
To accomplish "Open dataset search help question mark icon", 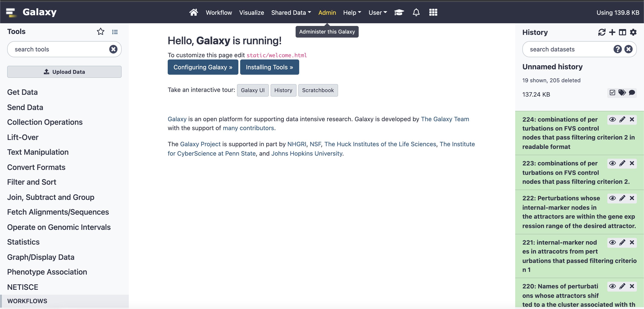I will 617,49.
